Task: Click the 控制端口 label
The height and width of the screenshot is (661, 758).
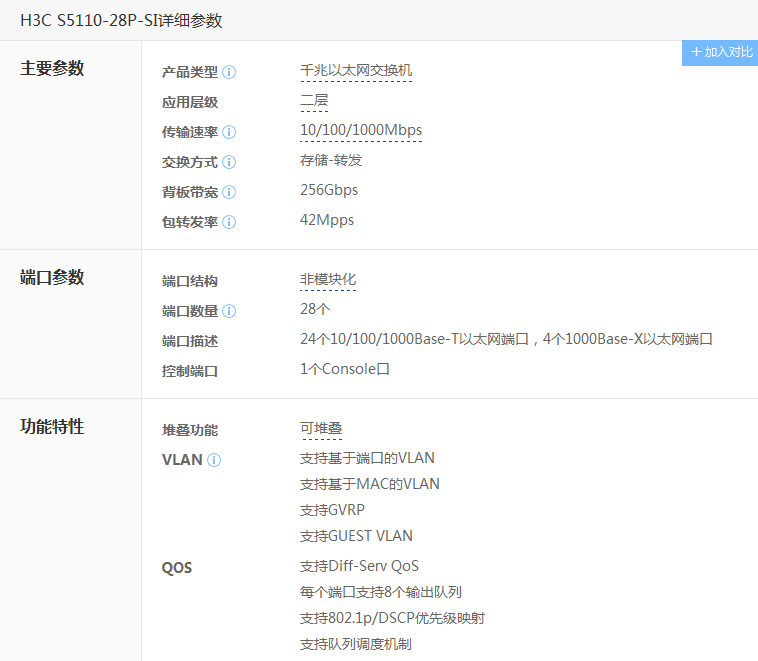Action: 190,371
